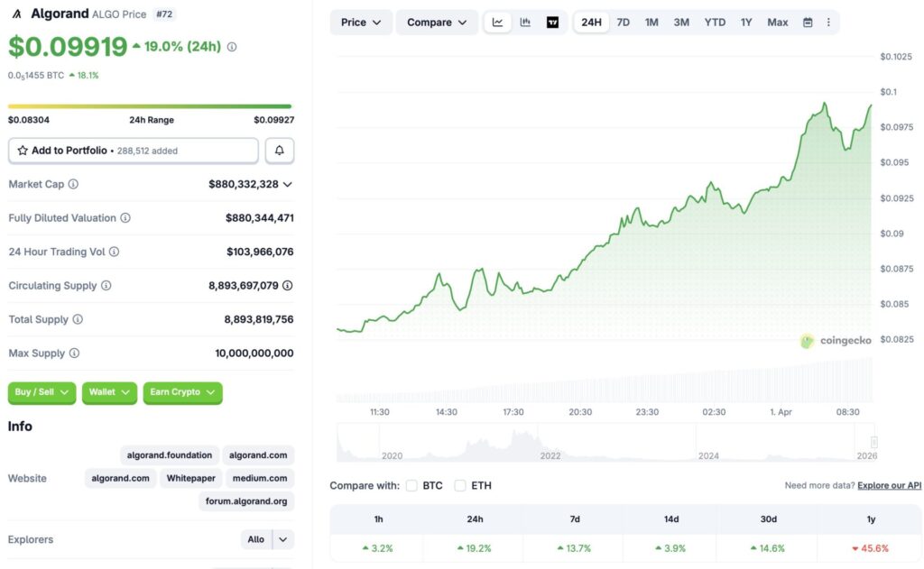Screen dimensions: 924x569
Task: Open the TradingView chart icon
Action: click(x=552, y=23)
